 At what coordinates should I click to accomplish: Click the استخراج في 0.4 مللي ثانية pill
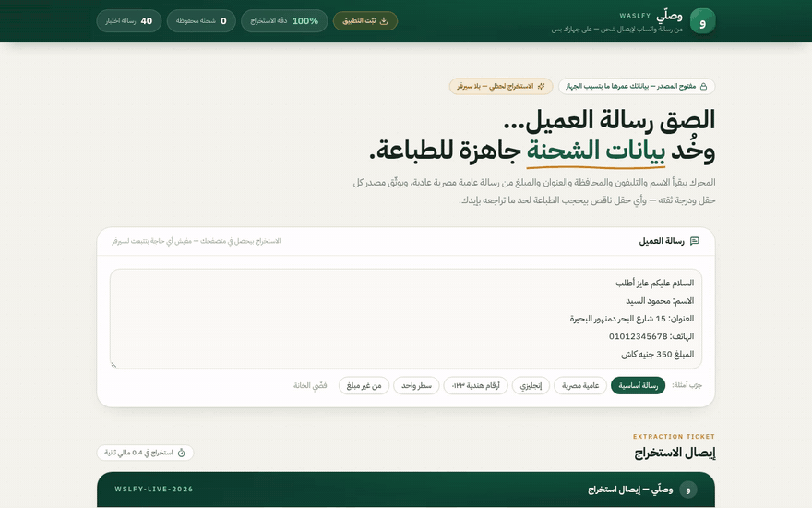pos(145,454)
